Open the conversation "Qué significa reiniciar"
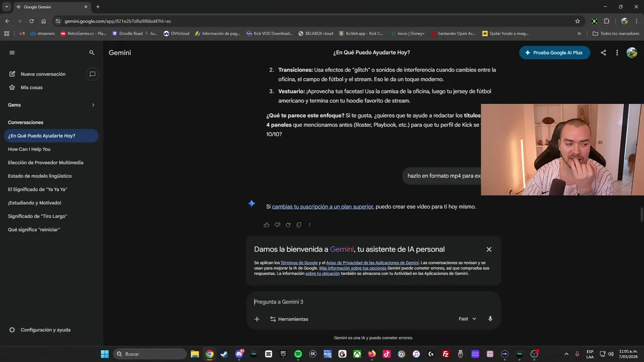This screenshot has width=644, height=362. (x=34, y=230)
